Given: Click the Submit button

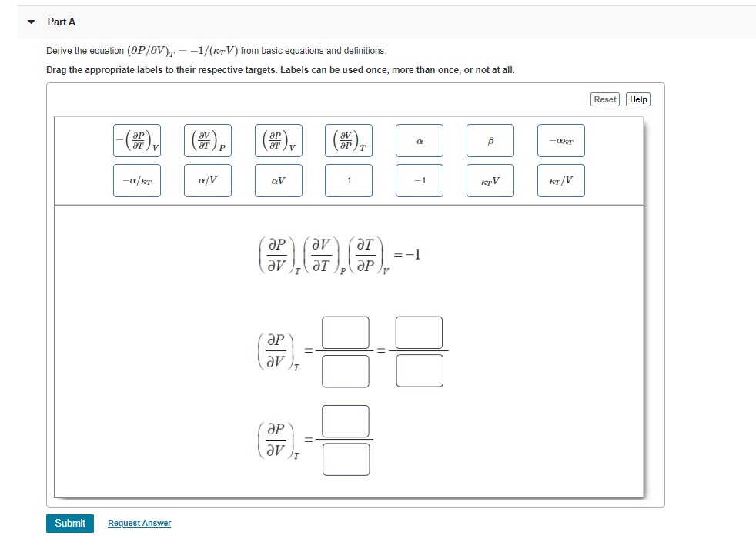Looking at the screenshot, I should point(70,523).
